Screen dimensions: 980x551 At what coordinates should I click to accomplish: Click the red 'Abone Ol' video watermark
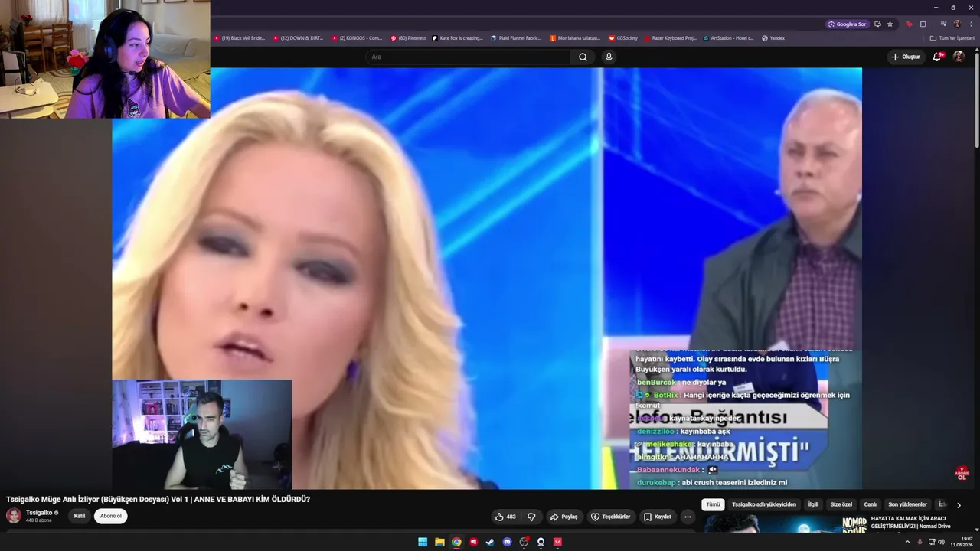click(962, 473)
